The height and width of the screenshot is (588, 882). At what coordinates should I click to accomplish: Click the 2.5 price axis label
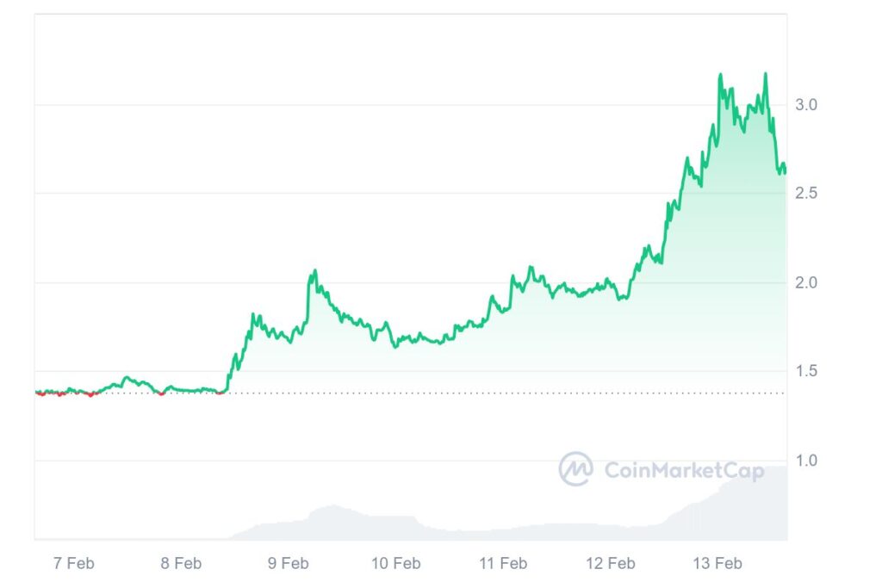806,194
